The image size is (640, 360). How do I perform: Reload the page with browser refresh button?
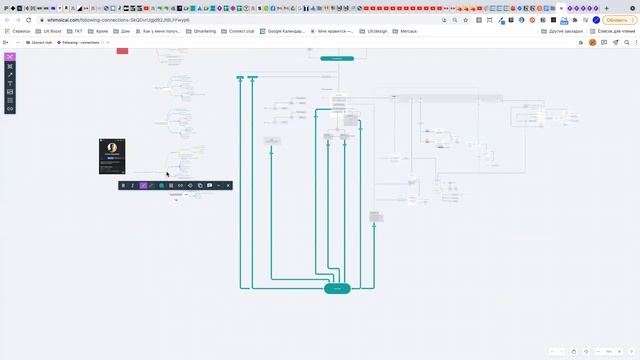29,20
